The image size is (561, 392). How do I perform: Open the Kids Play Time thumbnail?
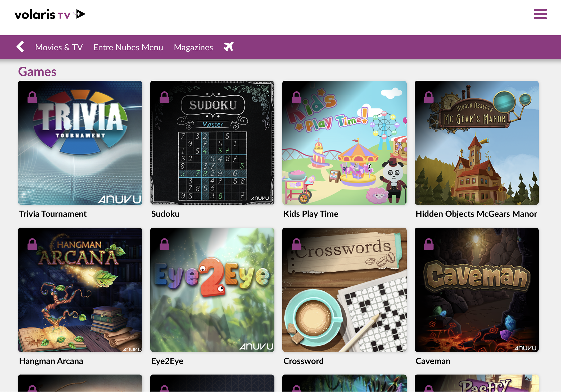tap(345, 143)
